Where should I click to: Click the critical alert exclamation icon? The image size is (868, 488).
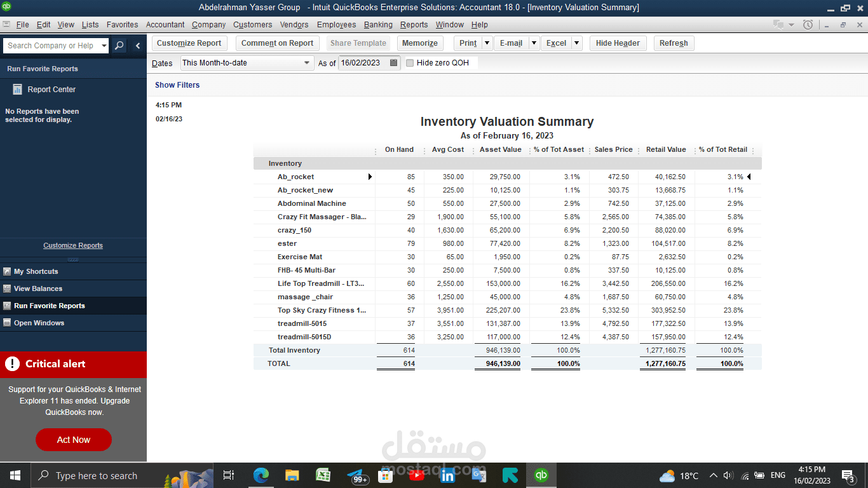[x=12, y=364]
